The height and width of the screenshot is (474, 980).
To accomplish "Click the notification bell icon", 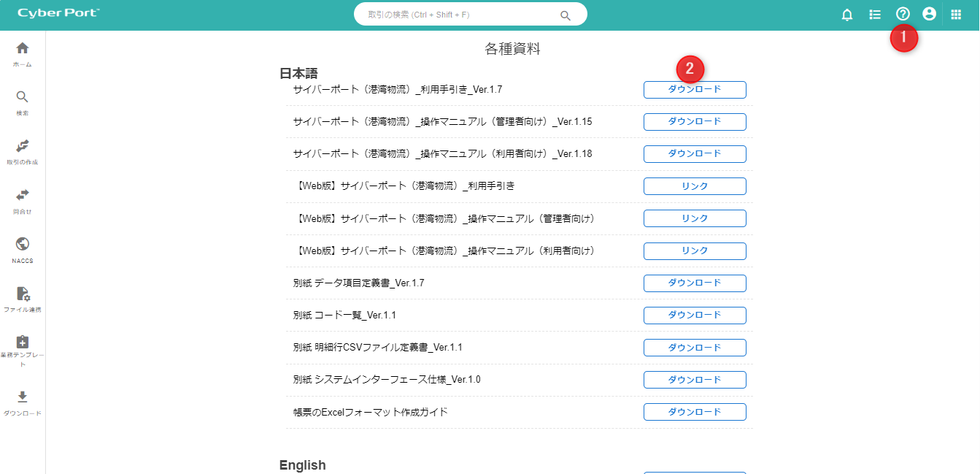I will point(847,15).
